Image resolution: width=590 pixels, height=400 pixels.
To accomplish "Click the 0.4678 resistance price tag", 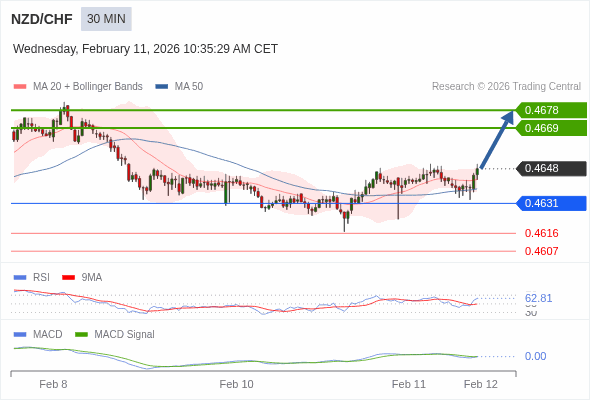I will (x=551, y=110).
